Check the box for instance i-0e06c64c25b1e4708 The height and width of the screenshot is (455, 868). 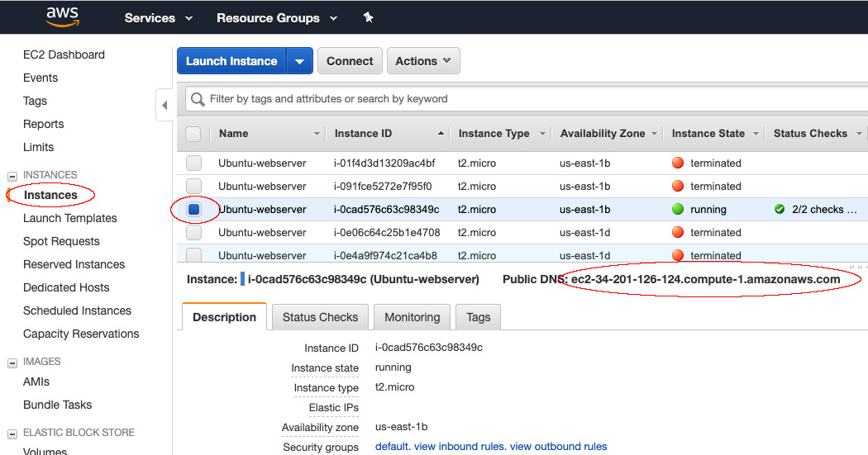pyautogui.click(x=193, y=233)
